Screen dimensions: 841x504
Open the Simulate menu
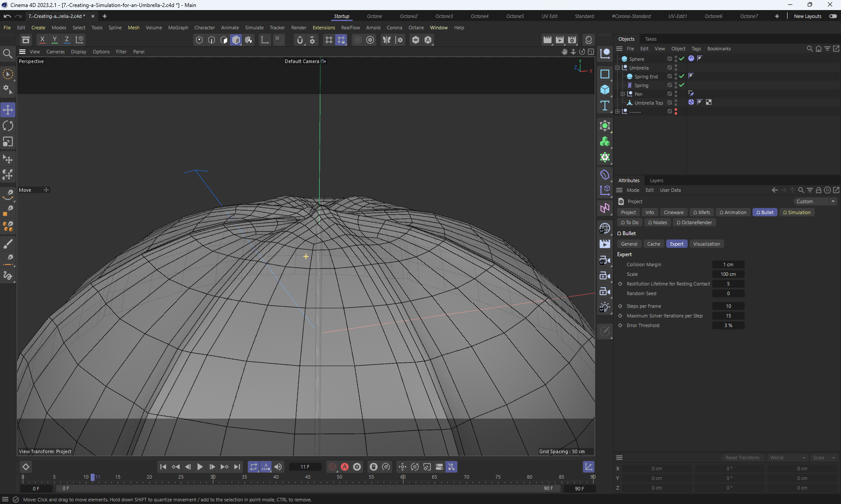(254, 28)
